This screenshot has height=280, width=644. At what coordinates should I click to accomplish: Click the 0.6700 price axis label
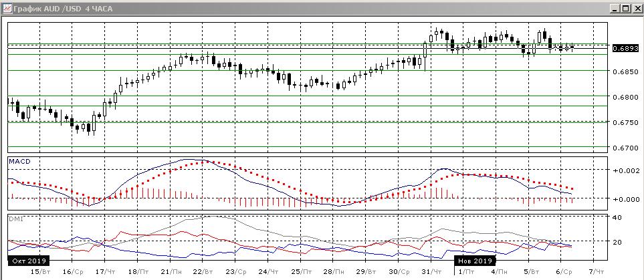(x=624, y=148)
